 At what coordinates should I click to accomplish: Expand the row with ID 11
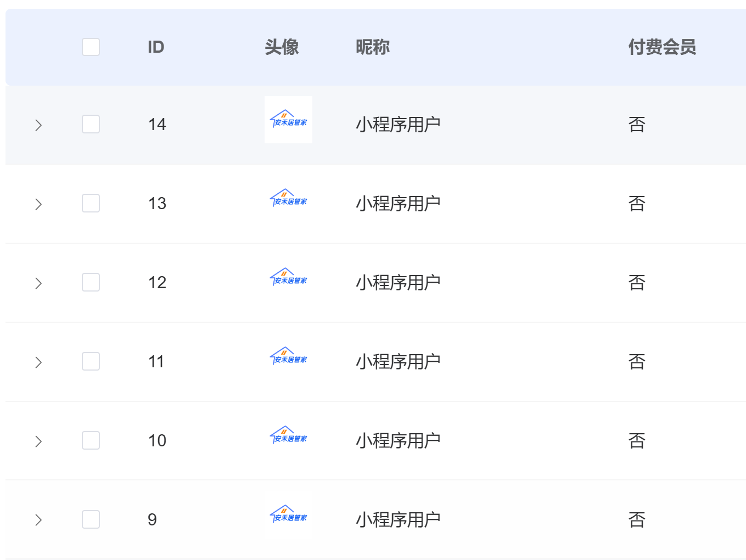38,362
